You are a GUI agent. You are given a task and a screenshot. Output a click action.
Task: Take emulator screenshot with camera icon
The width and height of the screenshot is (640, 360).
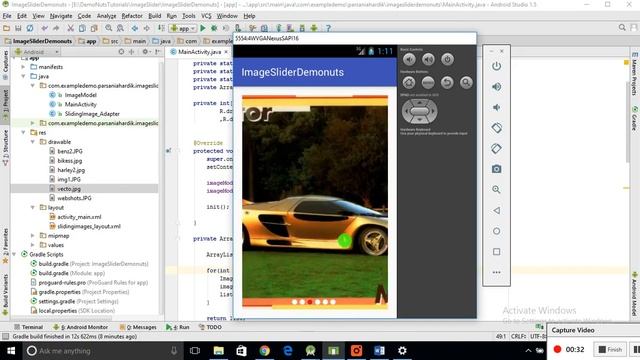coord(496,169)
